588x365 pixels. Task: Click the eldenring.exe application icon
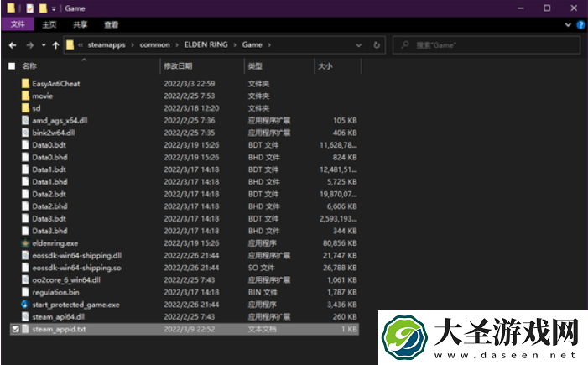point(25,243)
